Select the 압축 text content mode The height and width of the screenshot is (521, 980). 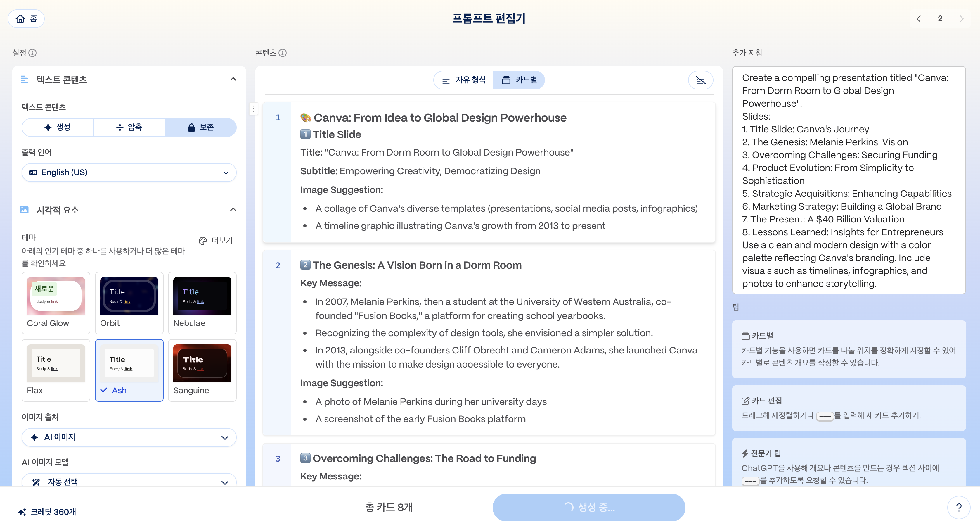[x=129, y=127]
